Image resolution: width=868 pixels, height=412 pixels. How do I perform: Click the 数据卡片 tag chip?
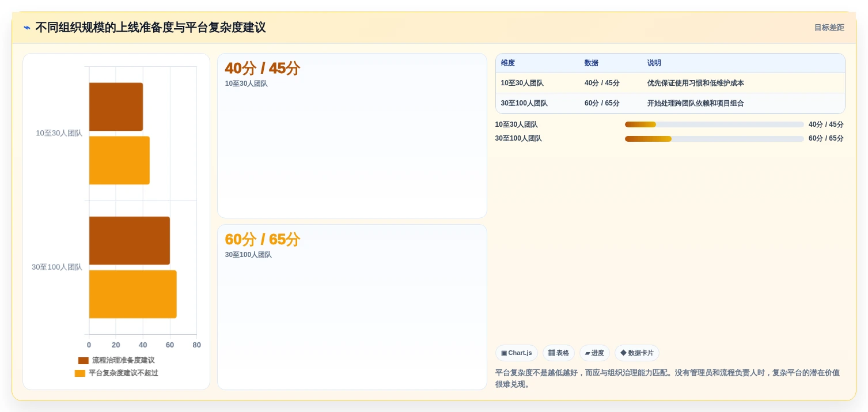point(637,353)
